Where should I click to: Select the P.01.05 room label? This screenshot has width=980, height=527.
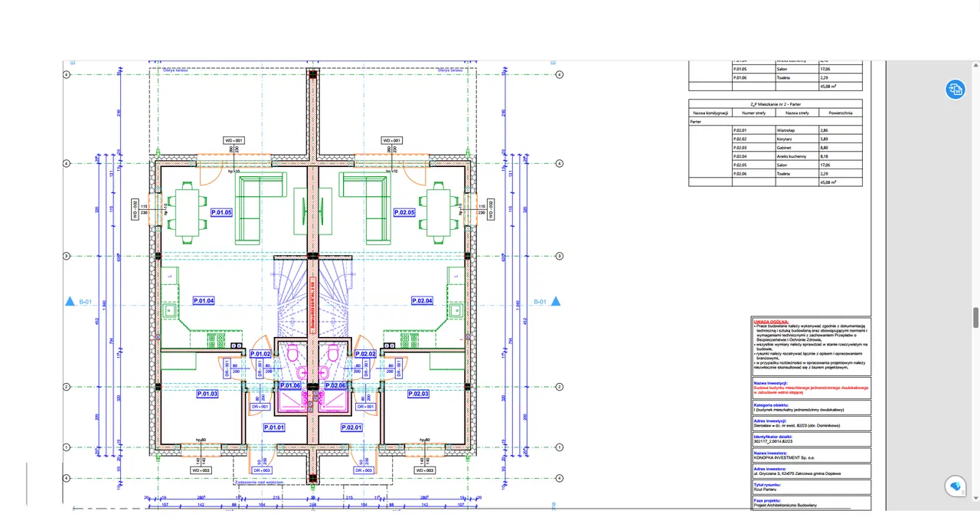(x=221, y=212)
